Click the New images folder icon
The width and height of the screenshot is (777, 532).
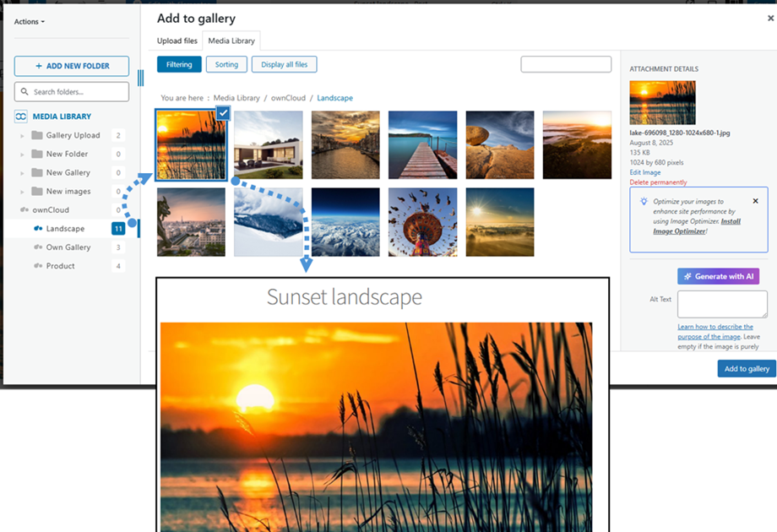[37, 192]
